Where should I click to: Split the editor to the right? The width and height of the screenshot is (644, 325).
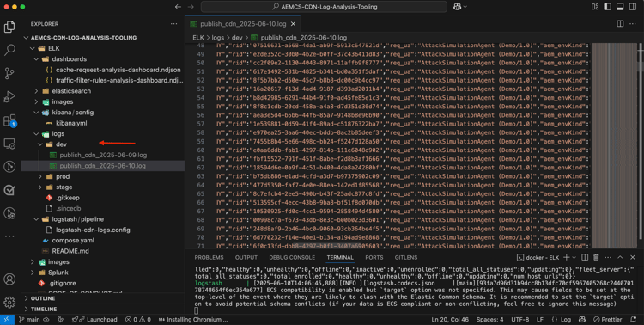tap(620, 24)
